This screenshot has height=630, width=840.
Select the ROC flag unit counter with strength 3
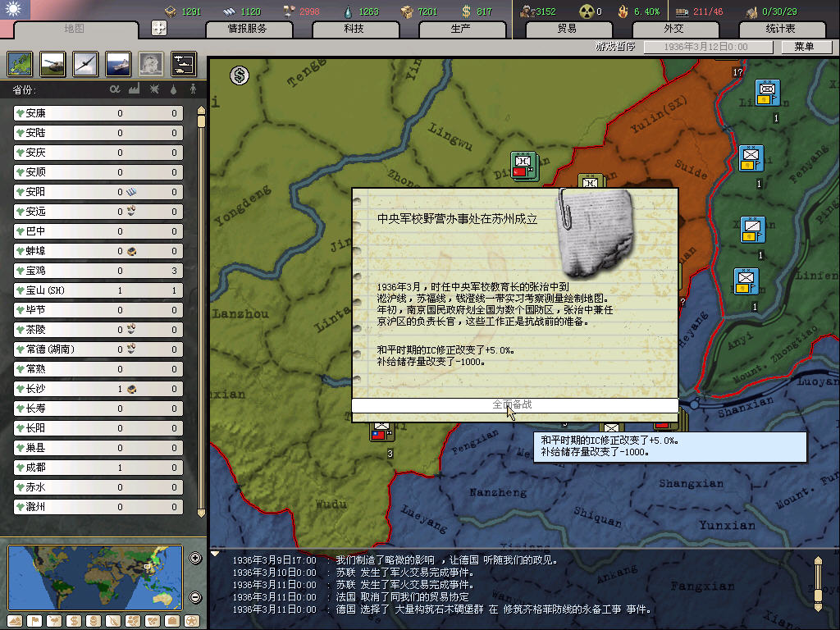[381, 431]
